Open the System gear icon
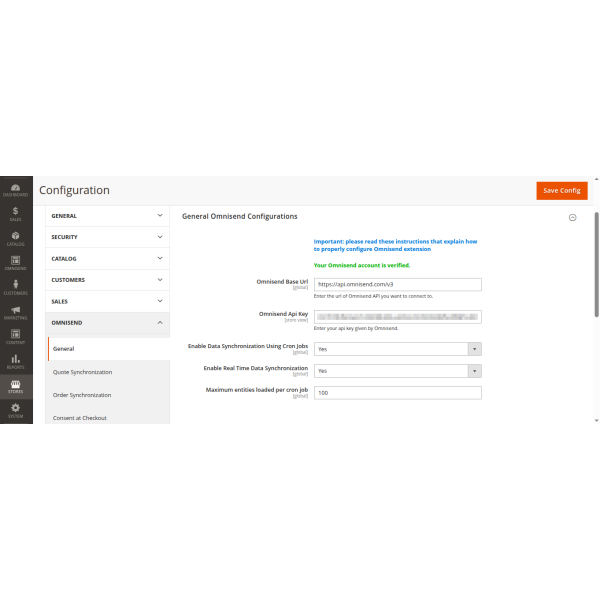This screenshot has width=600, height=600. (16, 411)
